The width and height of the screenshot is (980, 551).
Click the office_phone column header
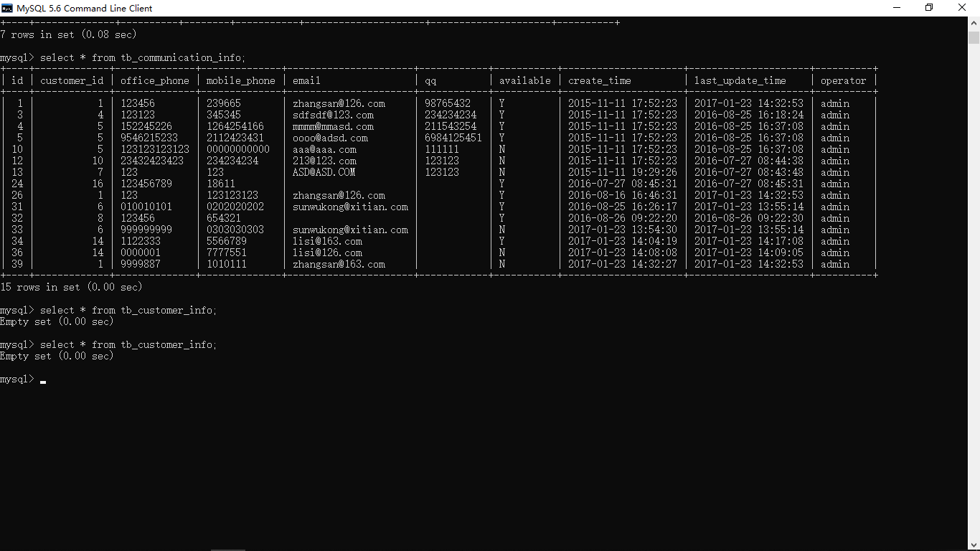155,80
